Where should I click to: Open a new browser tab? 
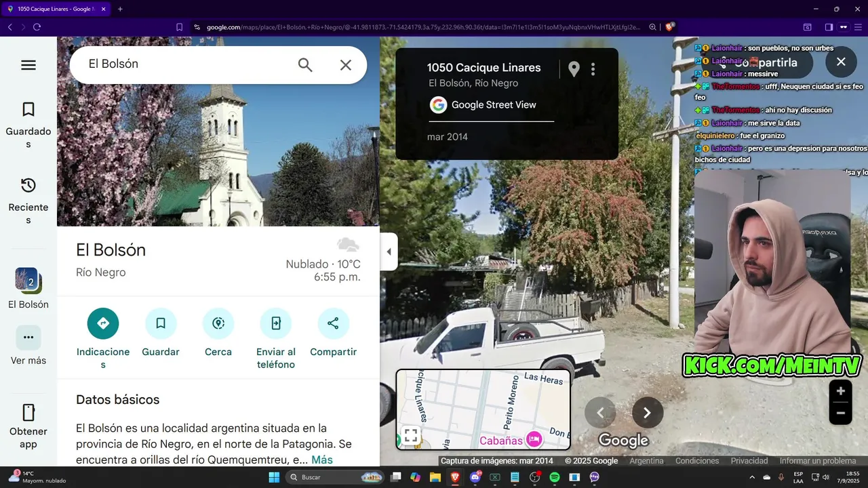(x=120, y=9)
